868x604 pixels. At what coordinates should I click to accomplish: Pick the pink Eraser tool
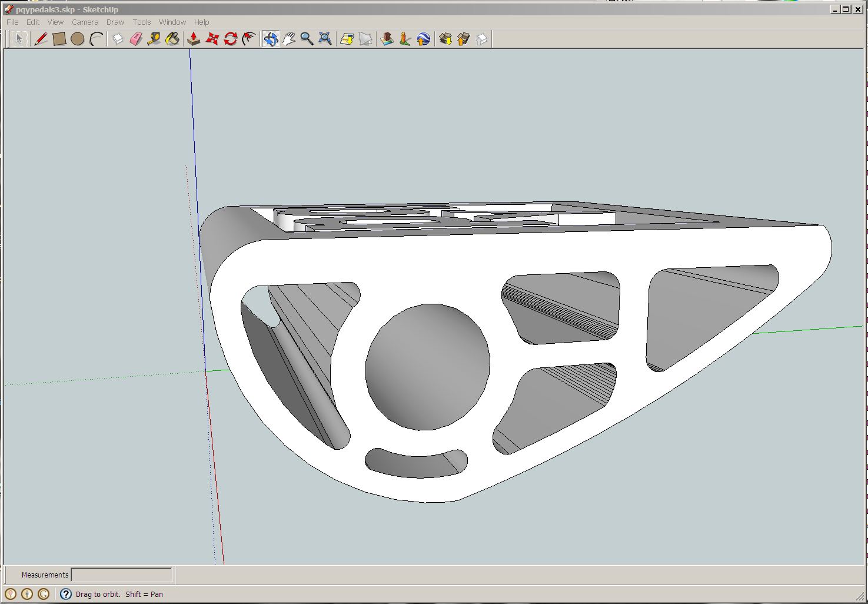pyautogui.click(x=136, y=39)
